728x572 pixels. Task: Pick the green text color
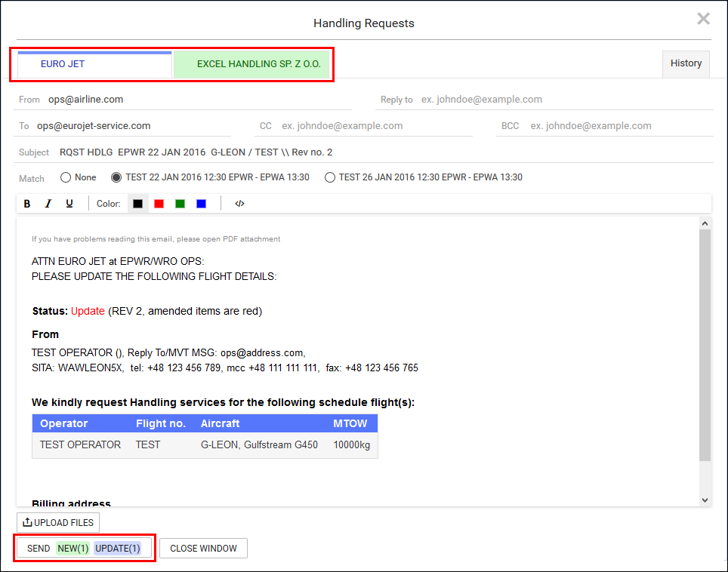(x=180, y=204)
